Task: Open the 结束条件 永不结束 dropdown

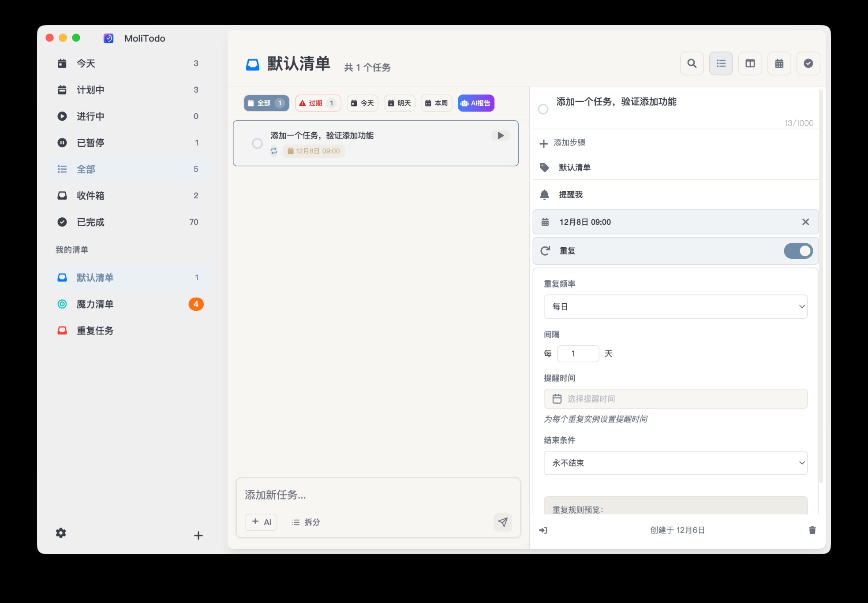Action: coord(675,463)
